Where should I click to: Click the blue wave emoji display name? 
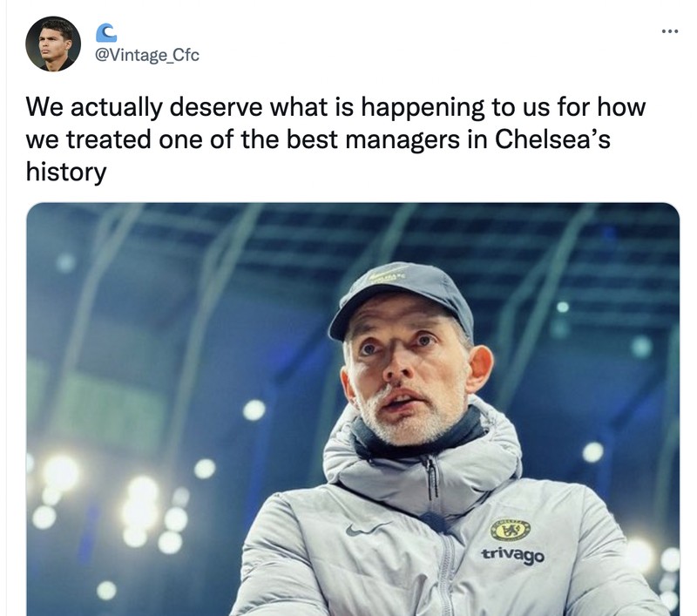click(x=107, y=30)
